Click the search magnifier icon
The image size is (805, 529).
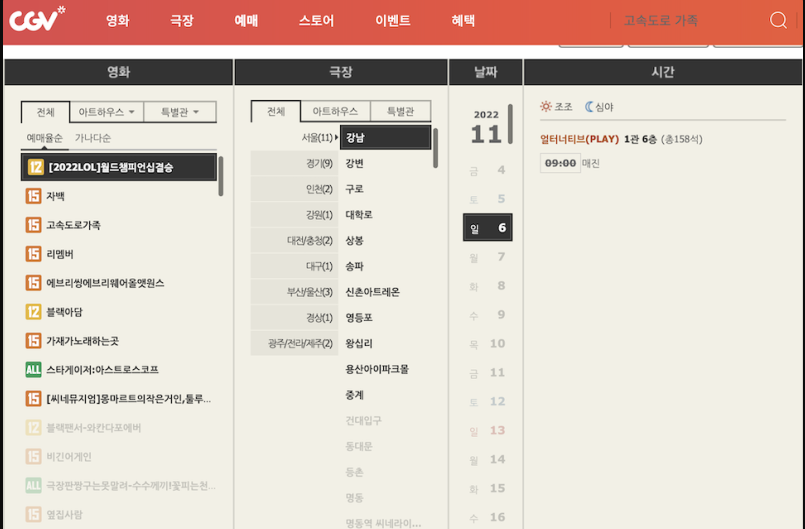pos(778,20)
